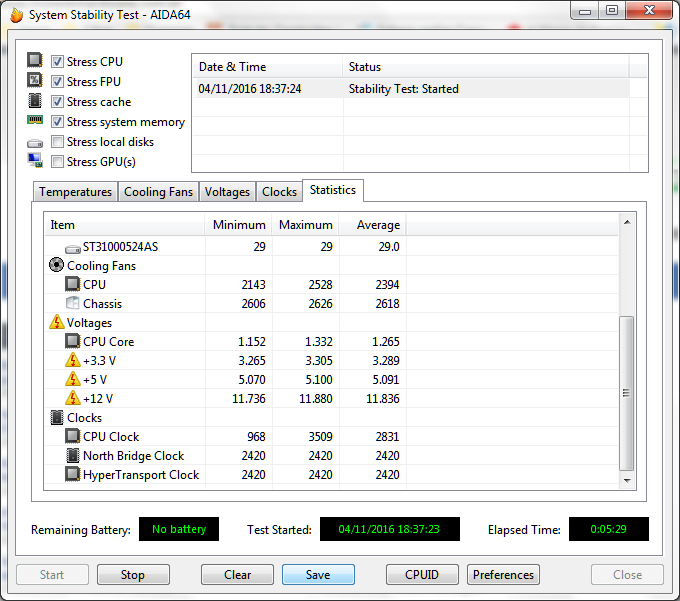Click the chip icon of HyperTransport Clock row
The height and width of the screenshot is (601, 680).
pyautogui.click(x=72, y=474)
